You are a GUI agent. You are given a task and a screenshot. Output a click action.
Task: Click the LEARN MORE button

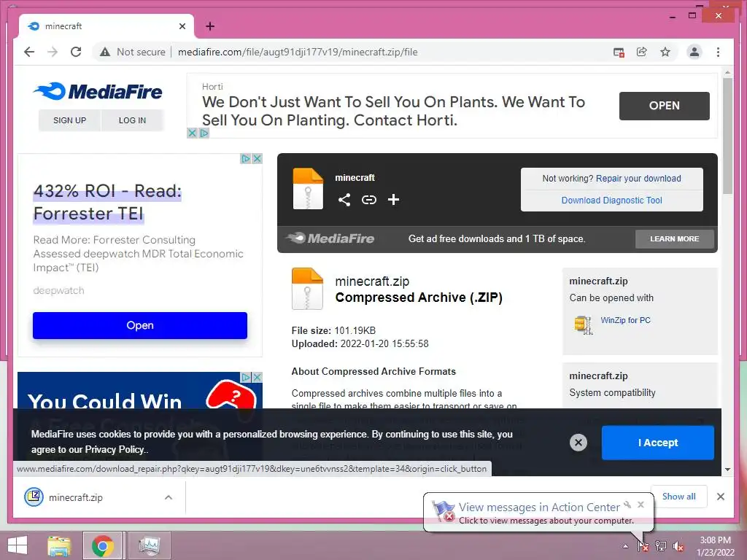[x=675, y=239]
